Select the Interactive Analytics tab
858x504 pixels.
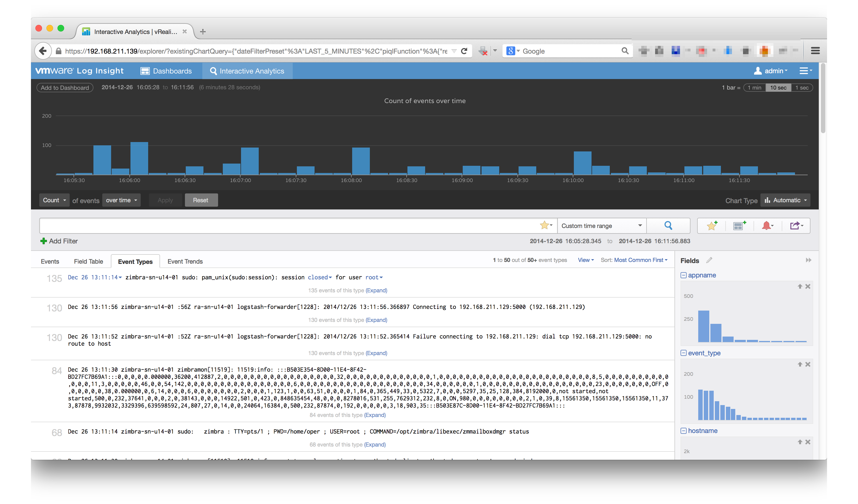(x=247, y=71)
